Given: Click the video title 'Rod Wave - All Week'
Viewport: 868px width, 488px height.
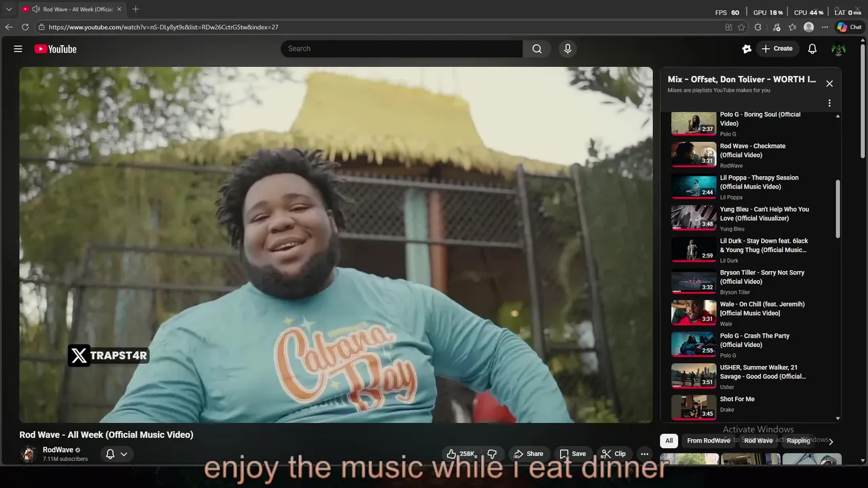Looking at the screenshot, I should pyautogui.click(x=106, y=434).
